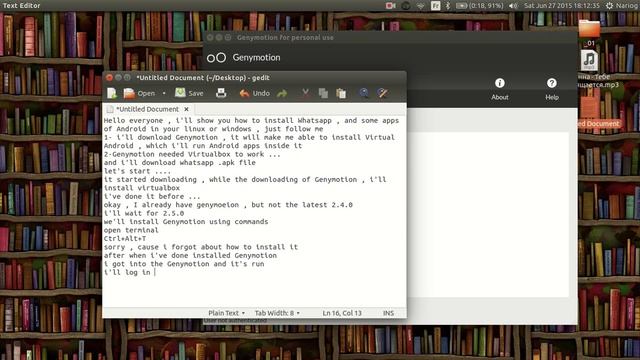Open the network indicator in top panel
This screenshot has height=360, width=640.
click(x=420, y=6)
